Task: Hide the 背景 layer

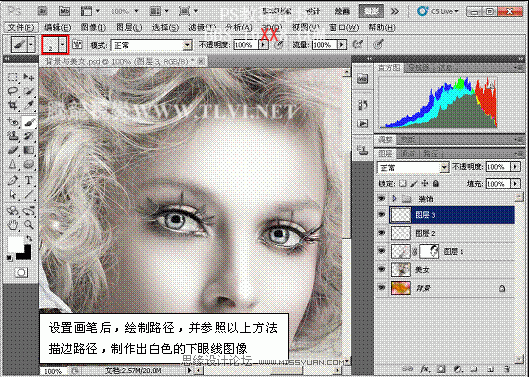Action: (x=382, y=288)
